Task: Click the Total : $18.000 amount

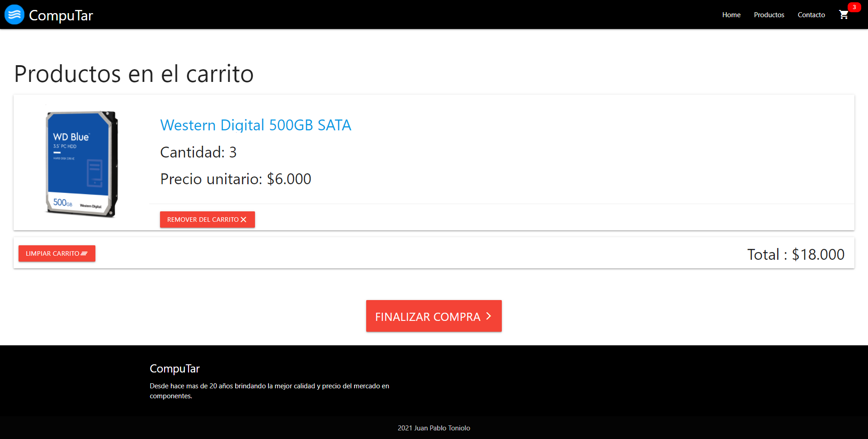Action: point(796,254)
